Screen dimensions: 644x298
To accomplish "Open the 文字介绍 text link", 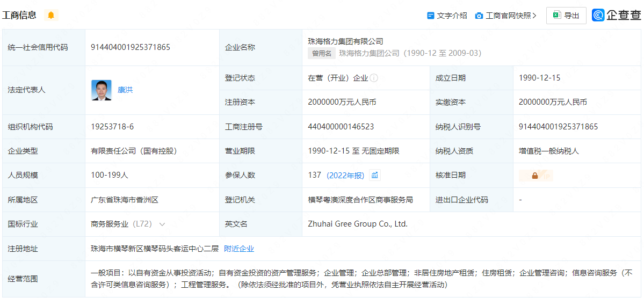I will [452, 16].
